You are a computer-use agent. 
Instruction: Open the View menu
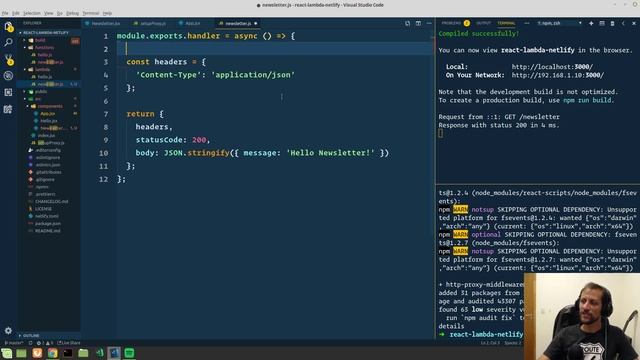(x=49, y=13)
